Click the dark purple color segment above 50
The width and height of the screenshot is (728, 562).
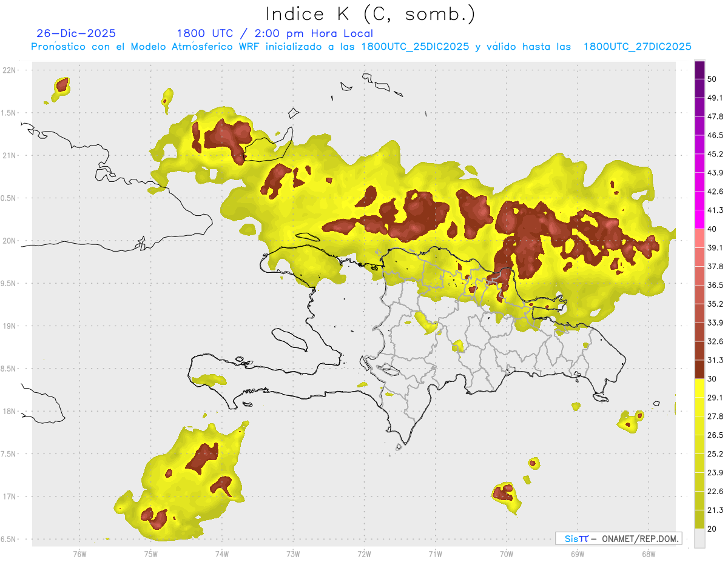(700, 70)
